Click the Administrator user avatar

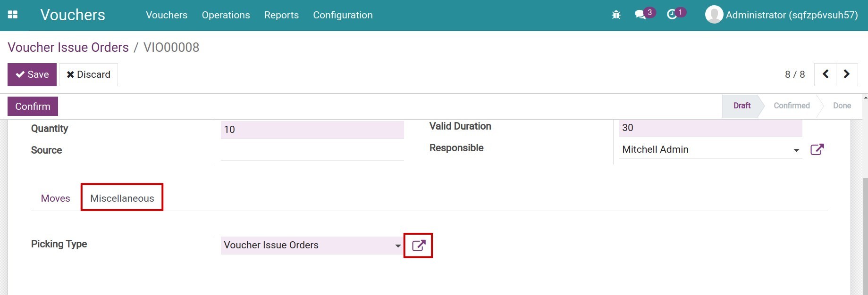point(714,15)
